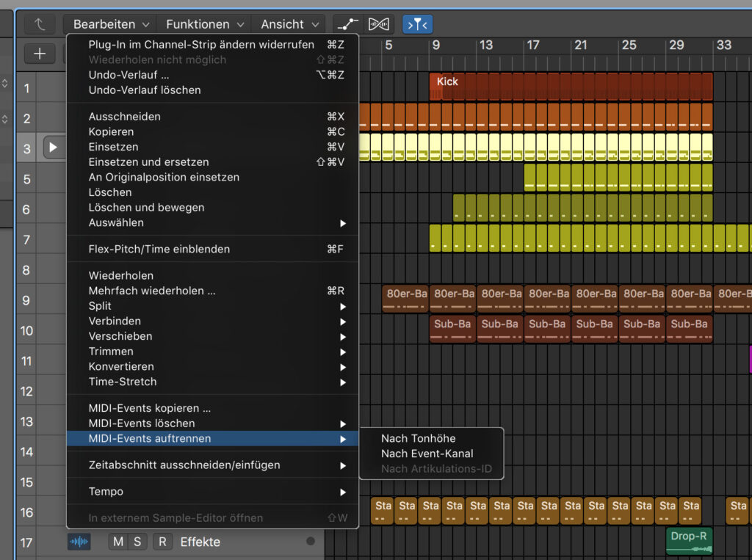Expand the Trimmen submenu
The image size is (752, 560).
pyautogui.click(x=212, y=352)
